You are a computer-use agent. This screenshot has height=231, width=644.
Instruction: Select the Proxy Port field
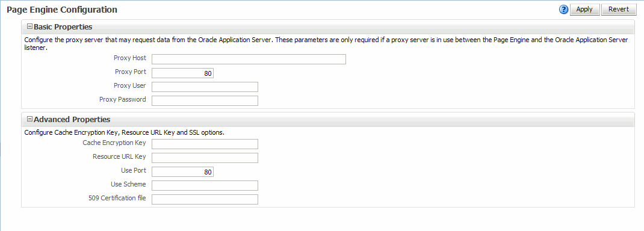click(x=183, y=73)
